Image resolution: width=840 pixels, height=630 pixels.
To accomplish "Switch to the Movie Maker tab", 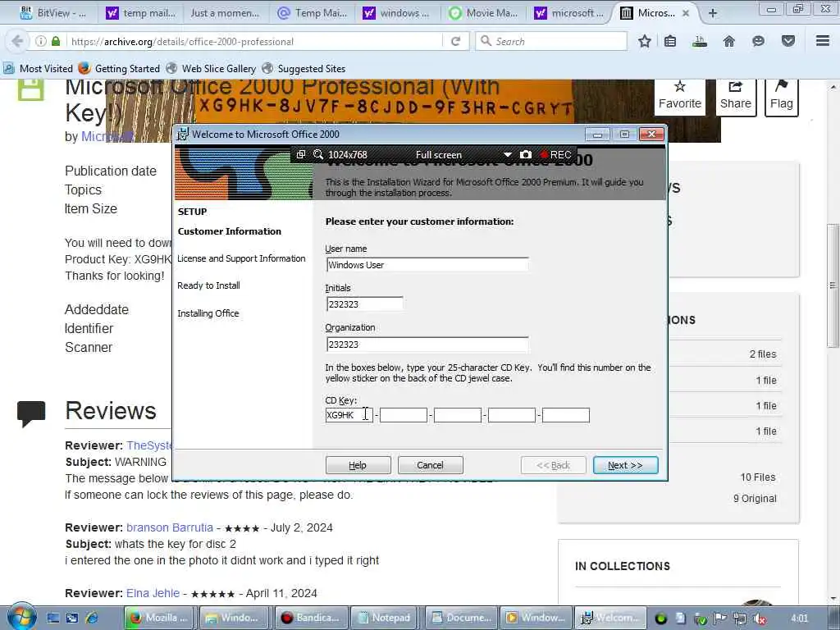I will [484, 13].
